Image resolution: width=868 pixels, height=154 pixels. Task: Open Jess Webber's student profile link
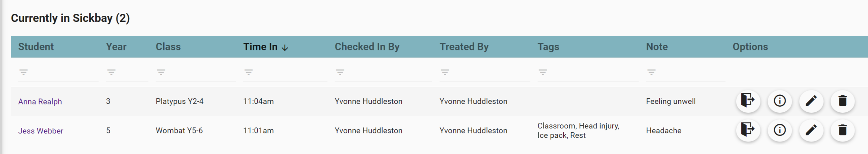click(41, 131)
